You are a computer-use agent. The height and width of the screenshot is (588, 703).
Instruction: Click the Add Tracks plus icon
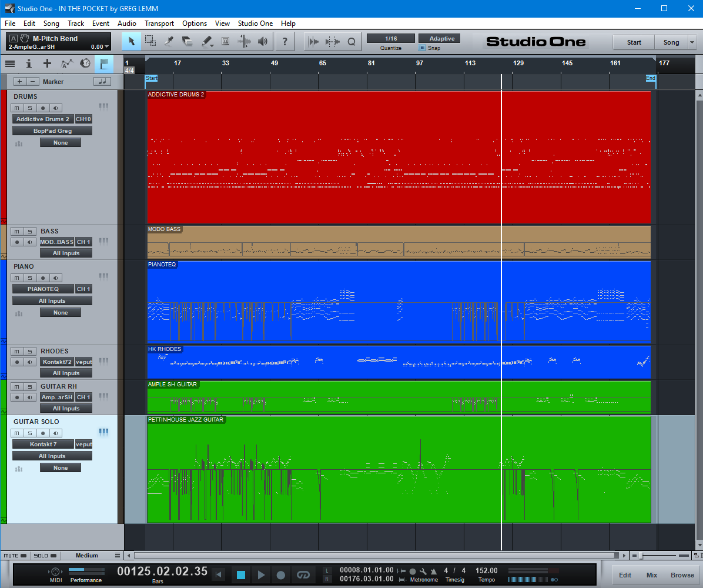[47, 64]
